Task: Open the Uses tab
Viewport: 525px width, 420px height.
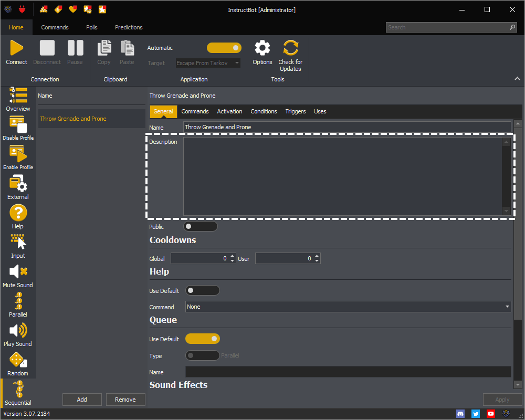Action: [x=320, y=111]
